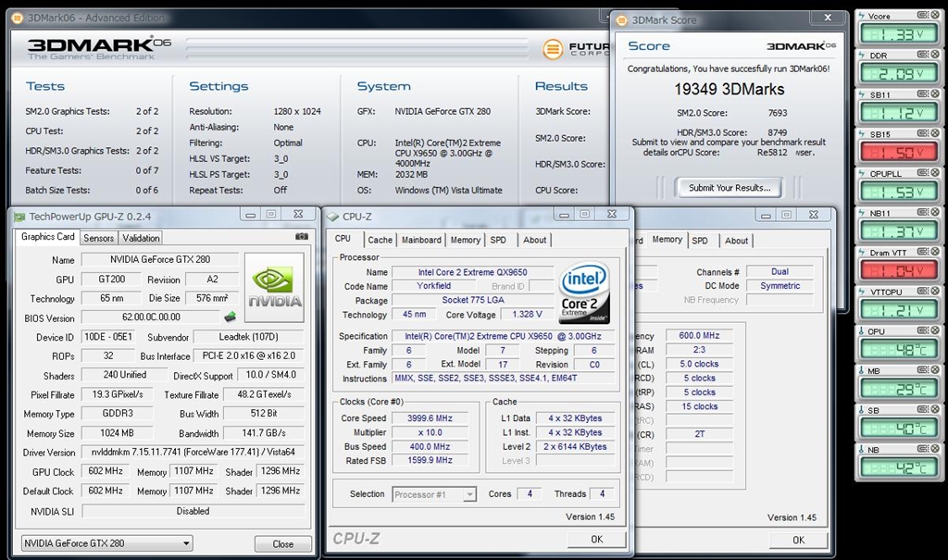Click the Submit Your Results button
The height and width of the screenshot is (560, 948).
coord(730,188)
